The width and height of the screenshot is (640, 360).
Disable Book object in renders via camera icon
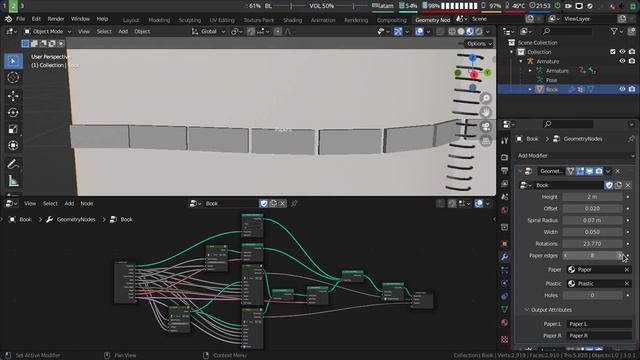point(632,89)
